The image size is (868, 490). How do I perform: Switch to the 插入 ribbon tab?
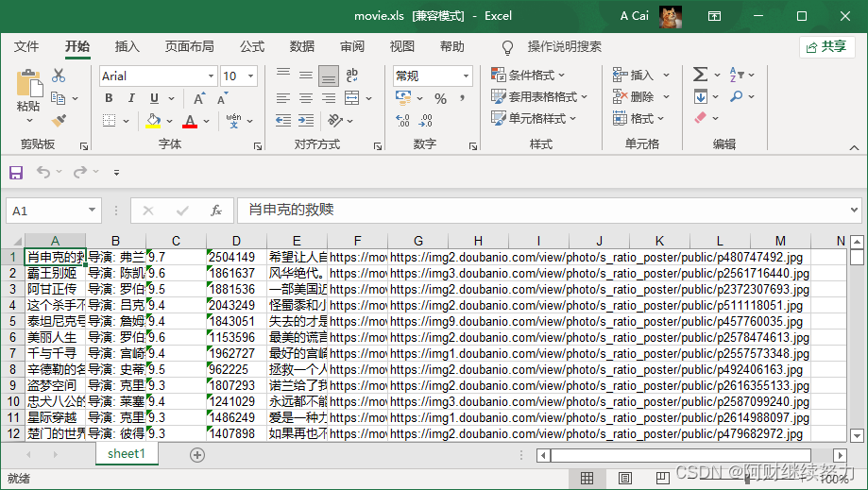127,46
